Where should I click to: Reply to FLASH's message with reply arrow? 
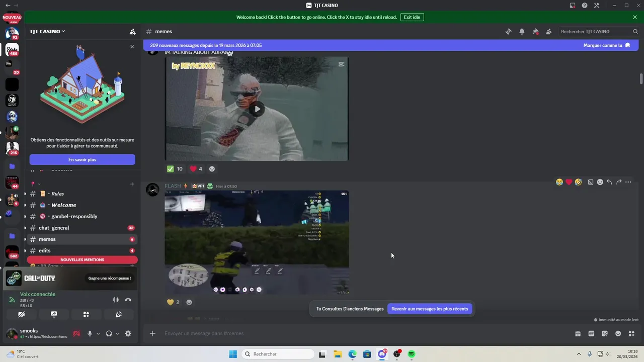click(609, 182)
